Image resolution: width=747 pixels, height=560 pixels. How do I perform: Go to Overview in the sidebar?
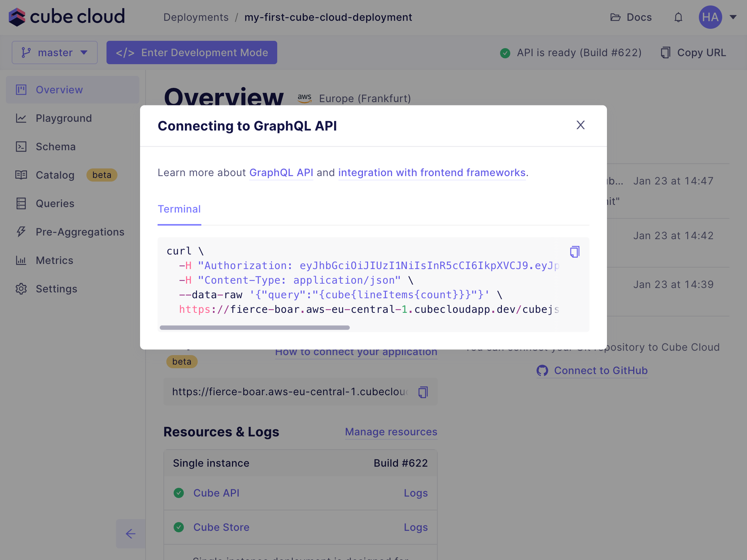(x=73, y=90)
